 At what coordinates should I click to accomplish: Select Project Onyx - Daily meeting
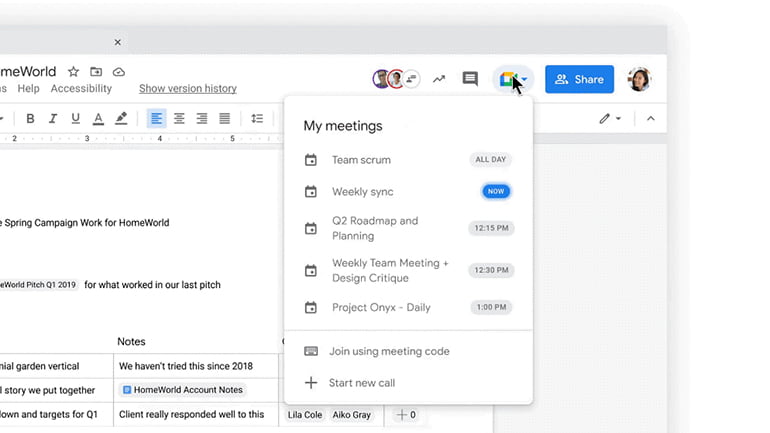click(x=408, y=307)
